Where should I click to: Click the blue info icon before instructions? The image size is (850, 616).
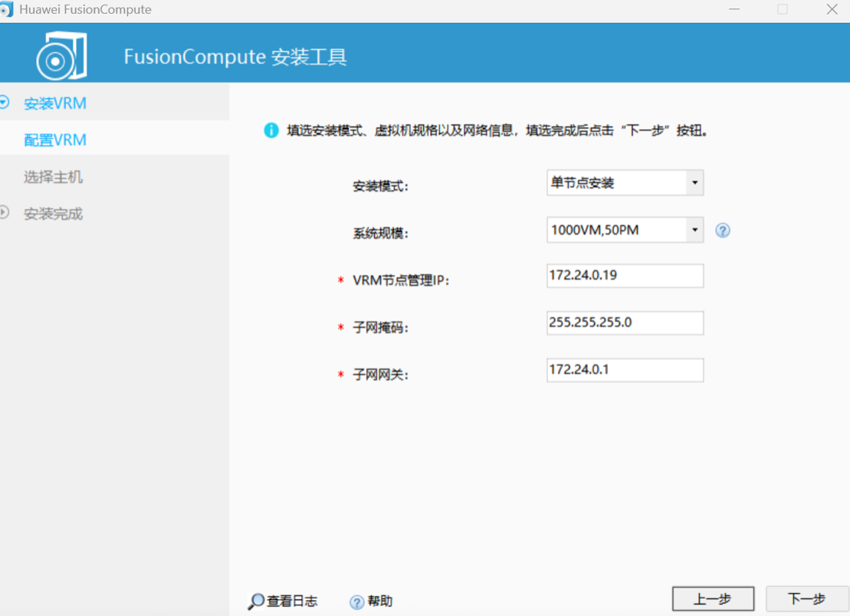tap(271, 130)
